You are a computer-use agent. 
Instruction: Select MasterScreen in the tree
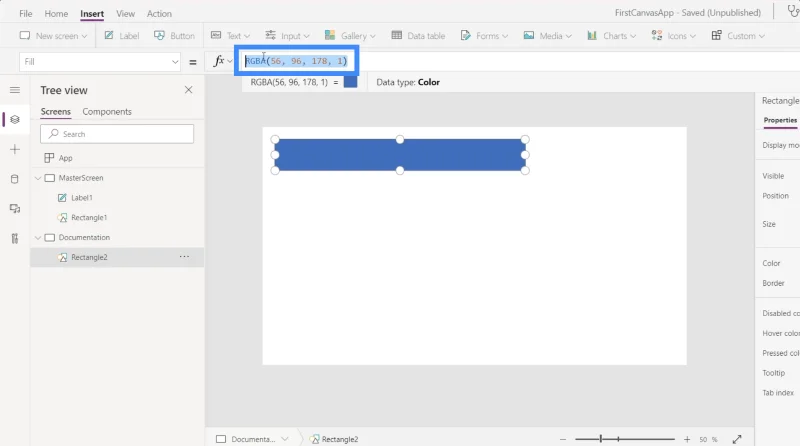(x=81, y=178)
